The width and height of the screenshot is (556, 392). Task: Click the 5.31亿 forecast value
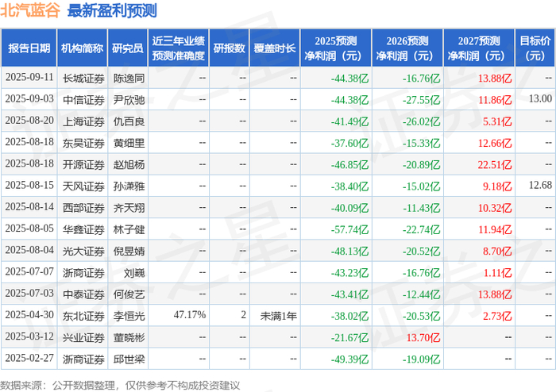pos(497,121)
